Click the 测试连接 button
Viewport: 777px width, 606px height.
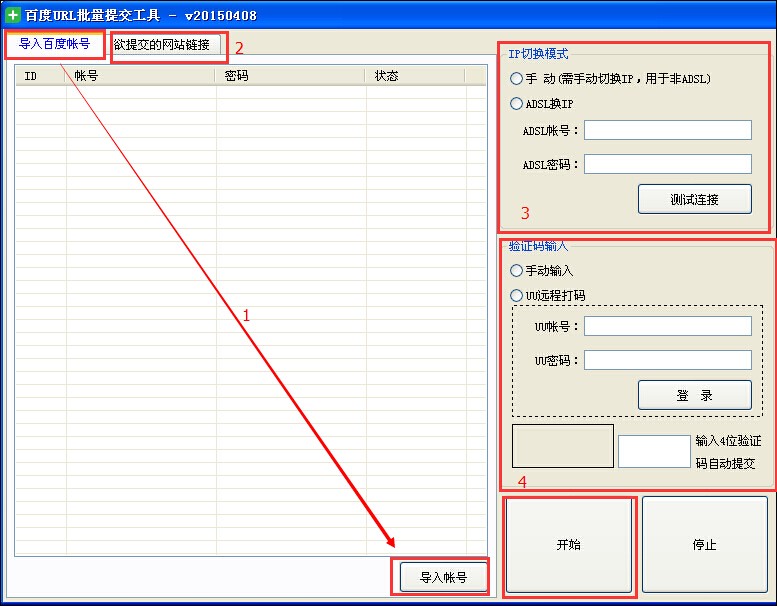point(695,199)
